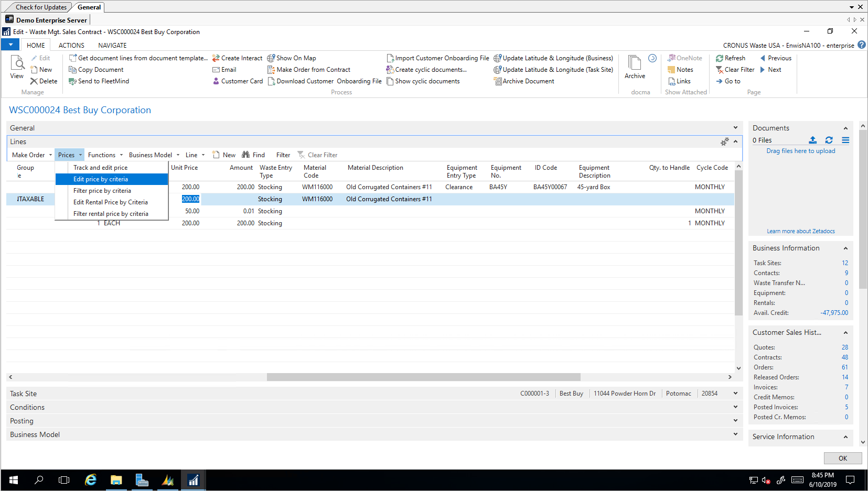Screen dimensions: 868x491
Task: Click Show cyclic documents
Action: [423, 81]
